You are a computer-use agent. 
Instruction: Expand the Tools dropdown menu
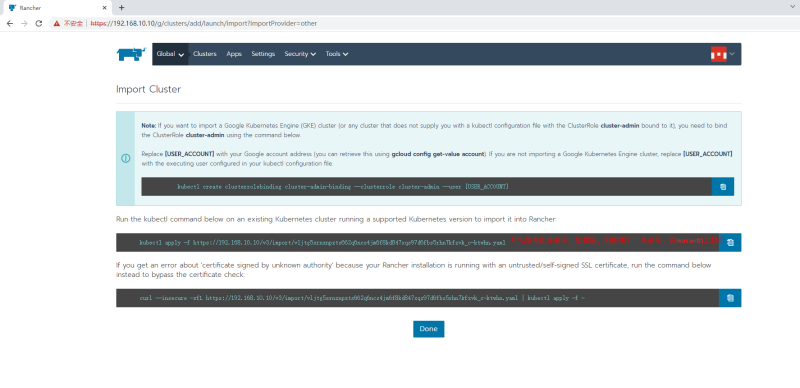point(337,54)
